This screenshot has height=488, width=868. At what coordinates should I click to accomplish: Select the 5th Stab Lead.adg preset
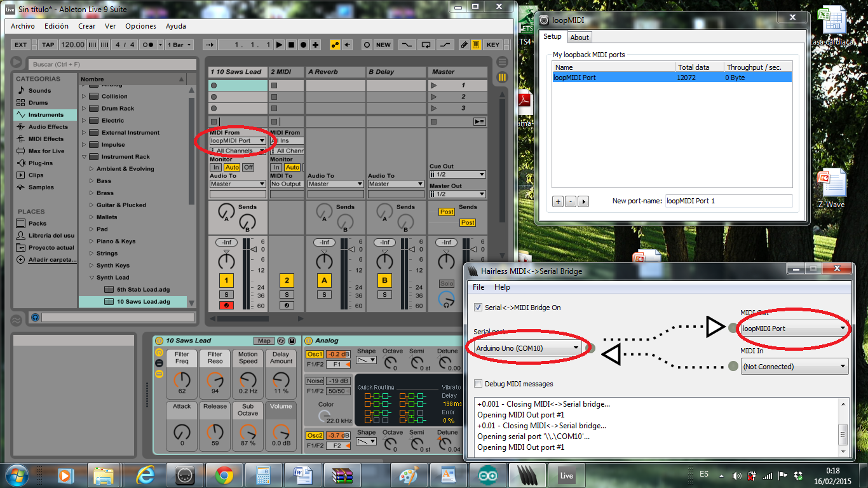point(143,290)
